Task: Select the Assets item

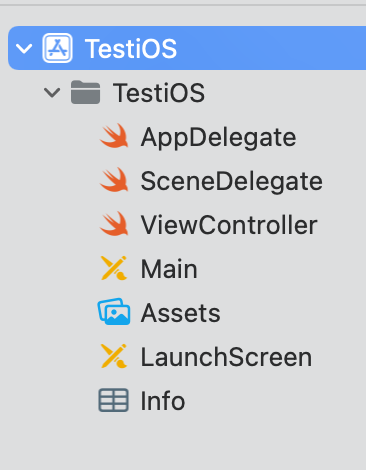Action: tap(180, 313)
